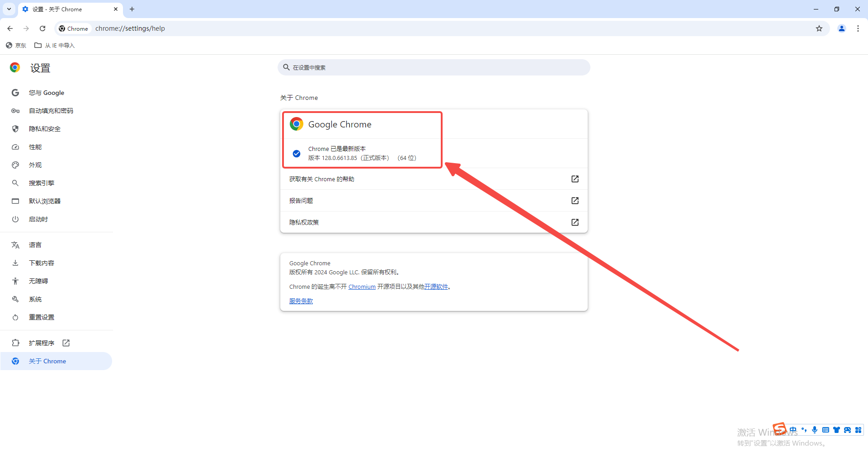This screenshot has height=470, width=868.
Task: Toggle IME punctuation mode icon
Action: [x=804, y=430]
